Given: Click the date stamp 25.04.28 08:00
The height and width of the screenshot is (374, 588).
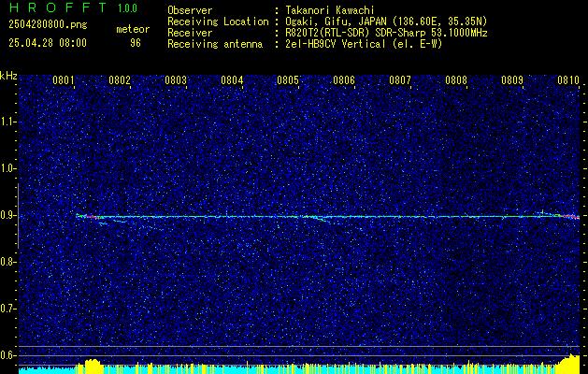Looking at the screenshot, I should click(x=48, y=43).
